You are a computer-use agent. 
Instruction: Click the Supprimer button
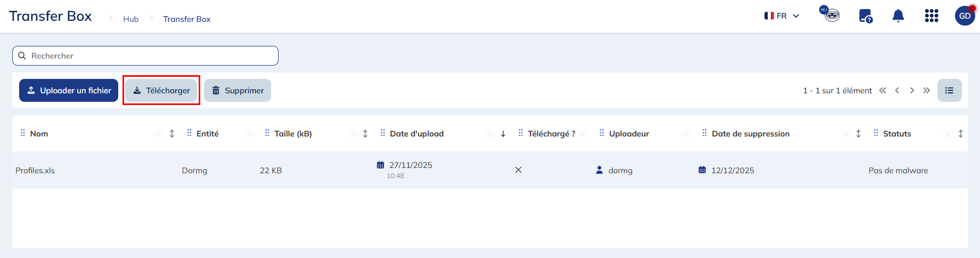pyautogui.click(x=238, y=91)
